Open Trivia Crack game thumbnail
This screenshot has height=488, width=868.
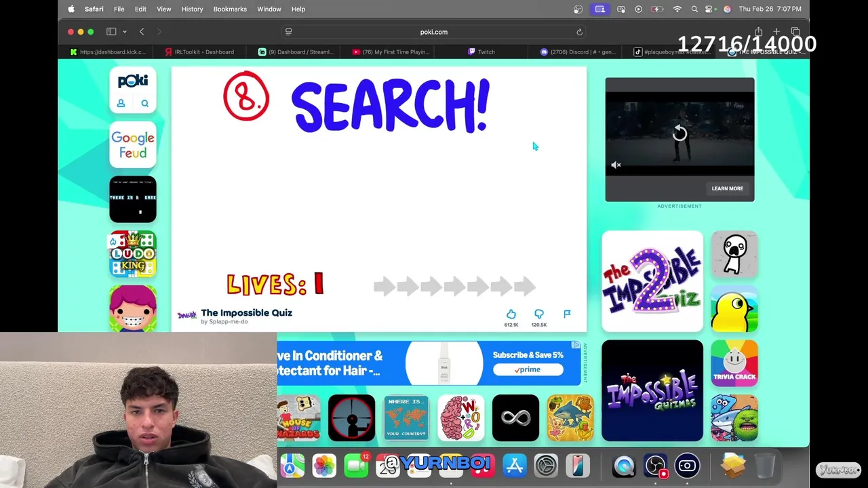(x=734, y=363)
